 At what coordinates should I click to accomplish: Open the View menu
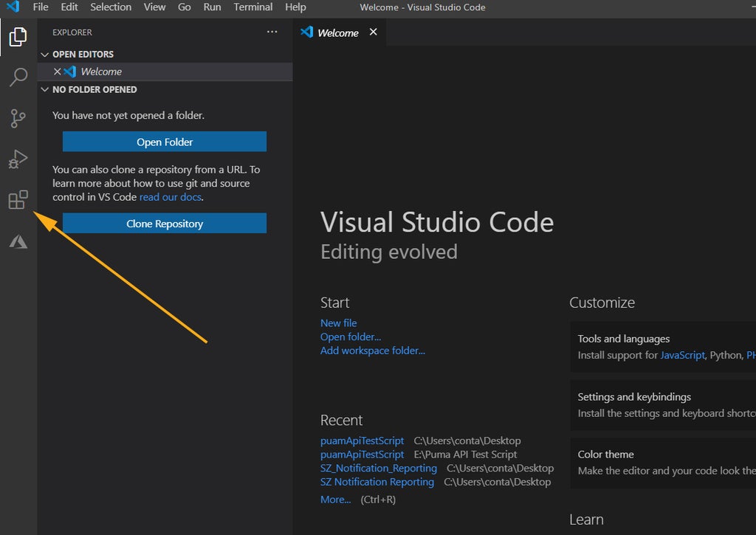(154, 7)
